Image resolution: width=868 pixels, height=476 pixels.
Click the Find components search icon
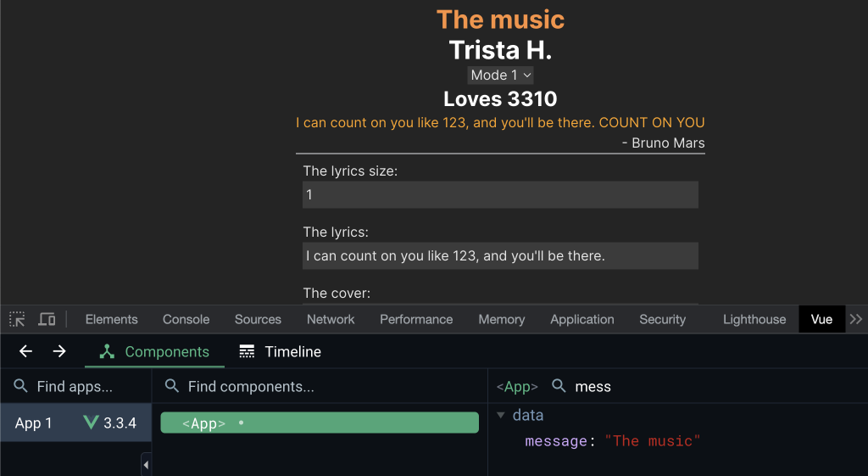pyautogui.click(x=172, y=386)
